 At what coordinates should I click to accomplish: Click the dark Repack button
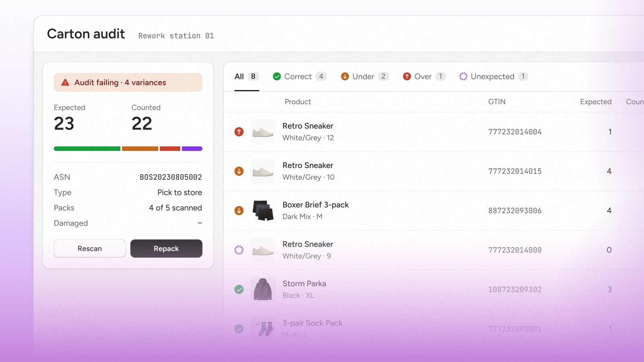(166, 249)
